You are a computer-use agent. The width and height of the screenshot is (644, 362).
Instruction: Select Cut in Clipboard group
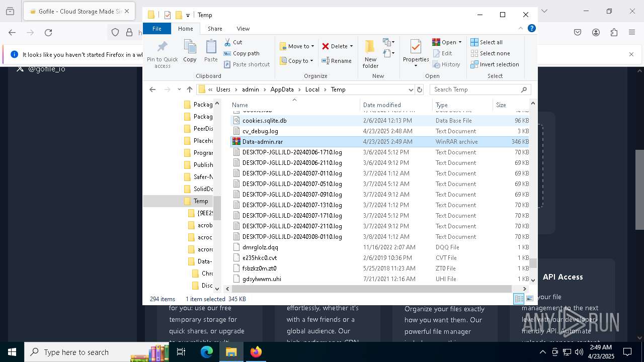[x=233, y=42]
